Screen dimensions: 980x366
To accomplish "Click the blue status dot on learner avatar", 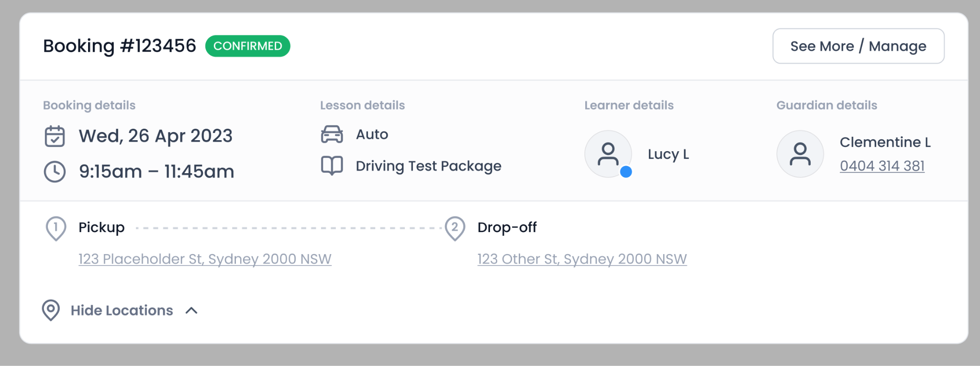I will [x=626, y=172].
